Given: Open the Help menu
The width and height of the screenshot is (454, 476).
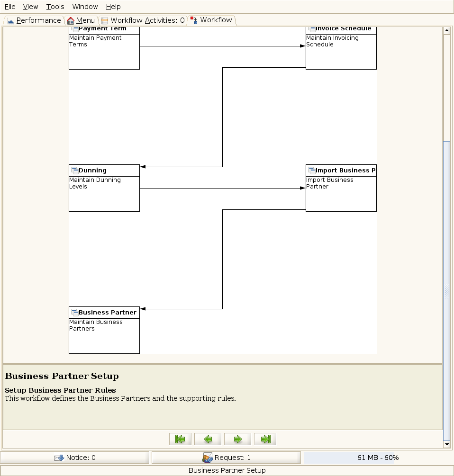Looking at the screenshot, I should click(113, 7).
